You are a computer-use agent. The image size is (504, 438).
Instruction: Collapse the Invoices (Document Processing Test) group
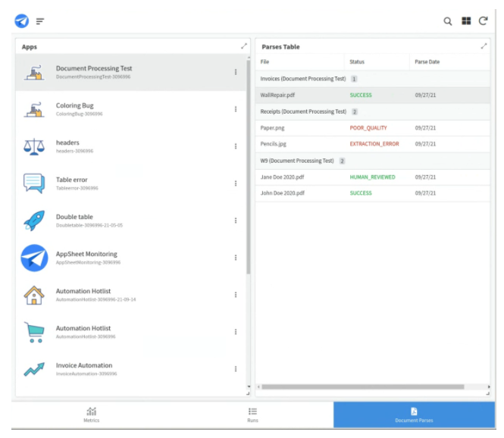[x=373, y=79]
